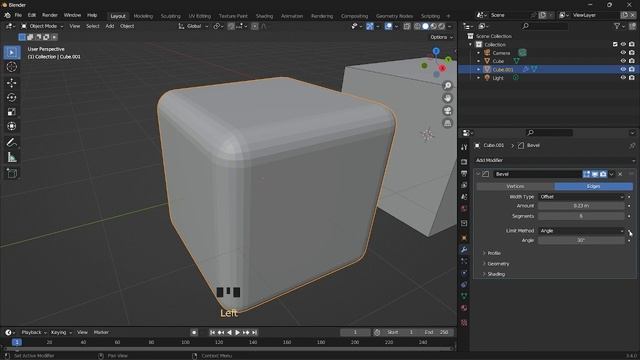
Task: Open the Modifier properties wrench tab
Action: [464, 249]
